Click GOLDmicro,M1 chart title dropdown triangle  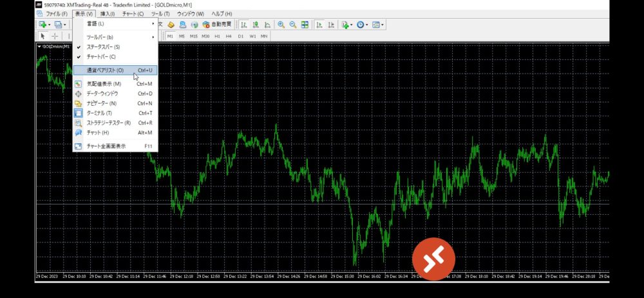[x=39, y=46]
